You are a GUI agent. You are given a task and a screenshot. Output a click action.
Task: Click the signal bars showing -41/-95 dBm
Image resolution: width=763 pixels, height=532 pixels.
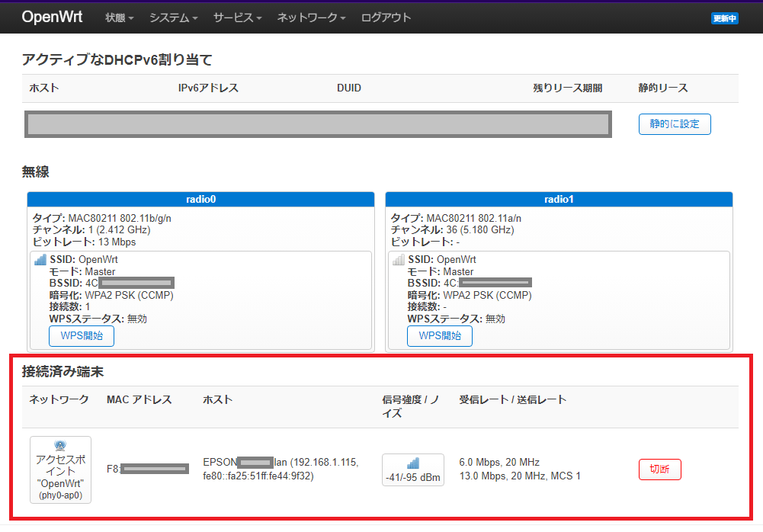point(412,470)
